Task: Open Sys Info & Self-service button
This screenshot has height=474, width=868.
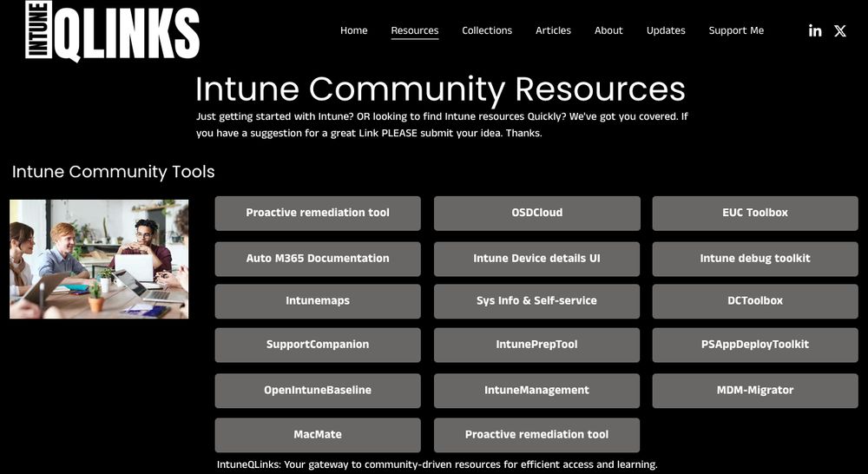Action: [537, 301]
